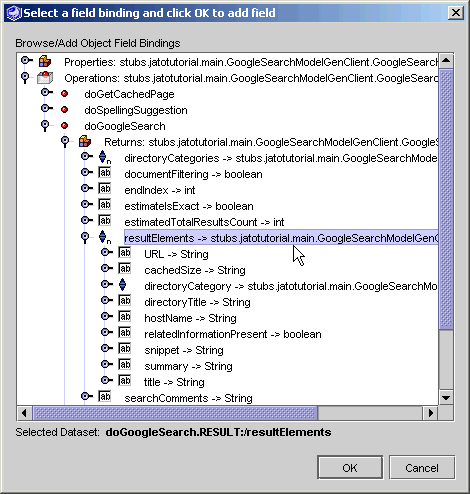Click the Returns row package icon

pos(85,142)
